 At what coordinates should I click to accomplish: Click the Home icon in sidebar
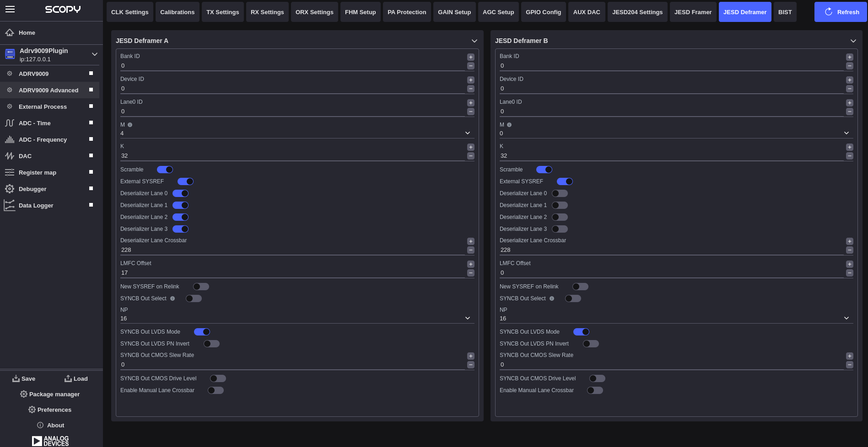tap(10, 33)
